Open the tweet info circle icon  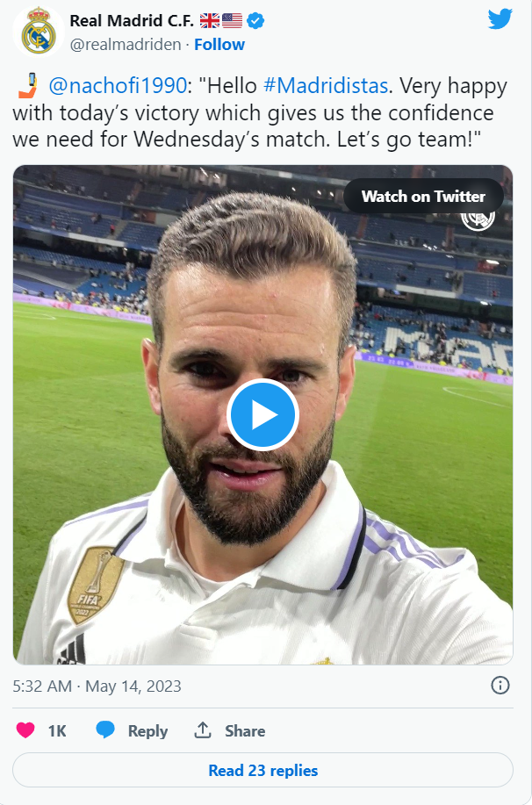[x=500, y=686]
